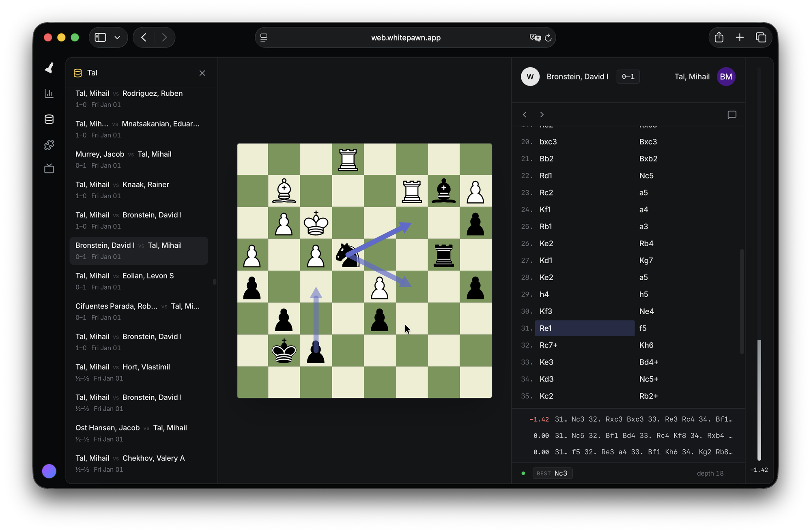The image size is (811, 532).
Task: Open a new browser tab
Action: tap(740, 37)
